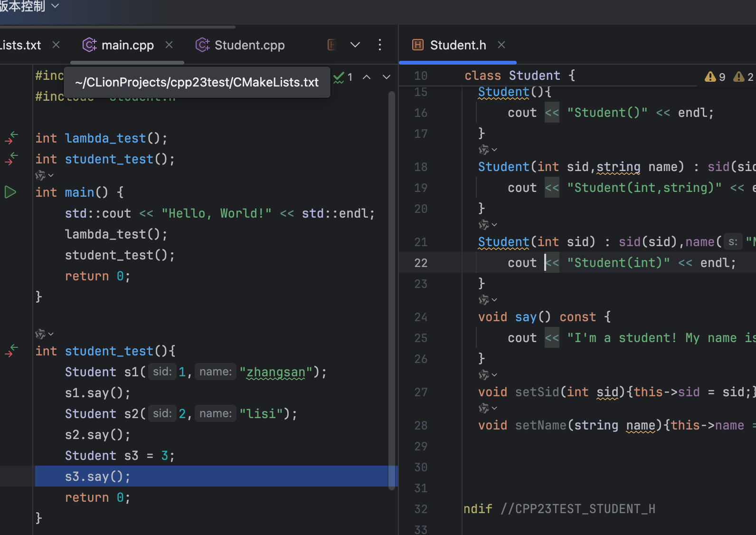This screenshot has height=535, width=756.
Task: Click line number 22 in the gutter
Action: pyautogui.click(x=421, y=263)
